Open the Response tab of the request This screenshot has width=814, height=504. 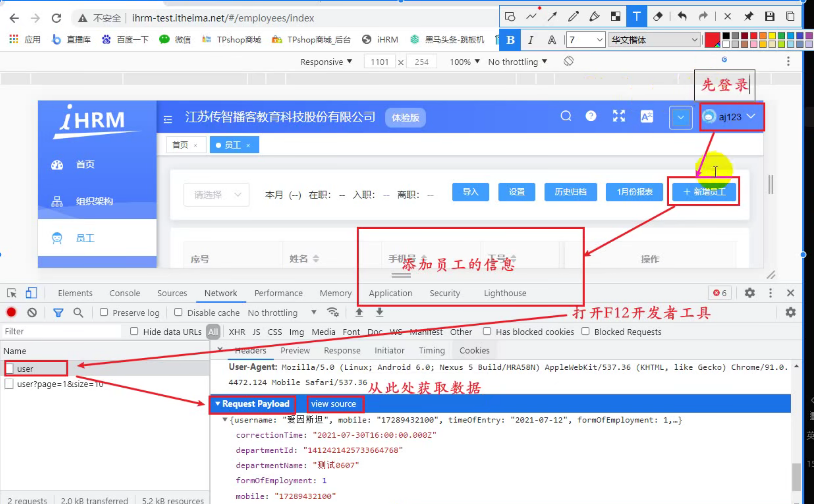342,350
